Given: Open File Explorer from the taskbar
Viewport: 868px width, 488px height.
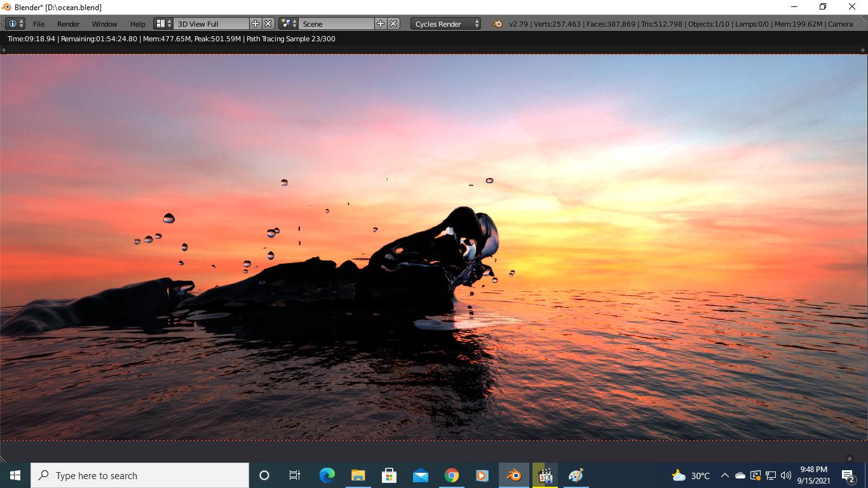Looking at the screenshot, I should [358, 475].
